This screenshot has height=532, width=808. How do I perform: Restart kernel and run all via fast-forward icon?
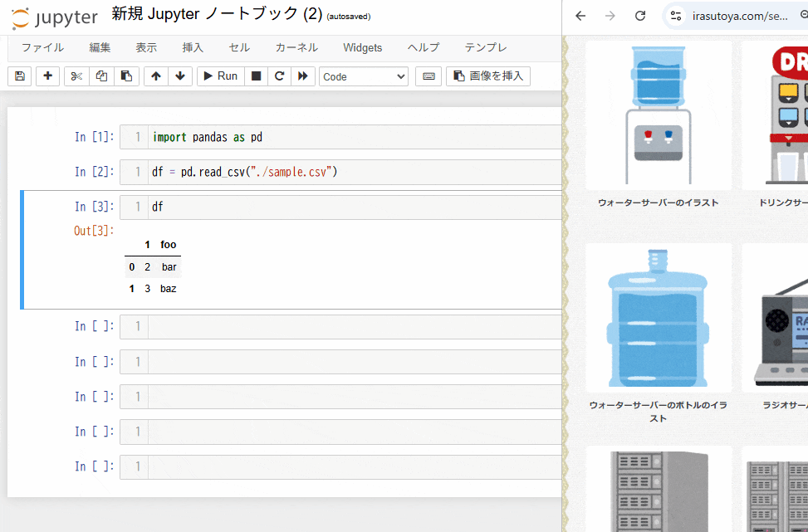[303, 76]
